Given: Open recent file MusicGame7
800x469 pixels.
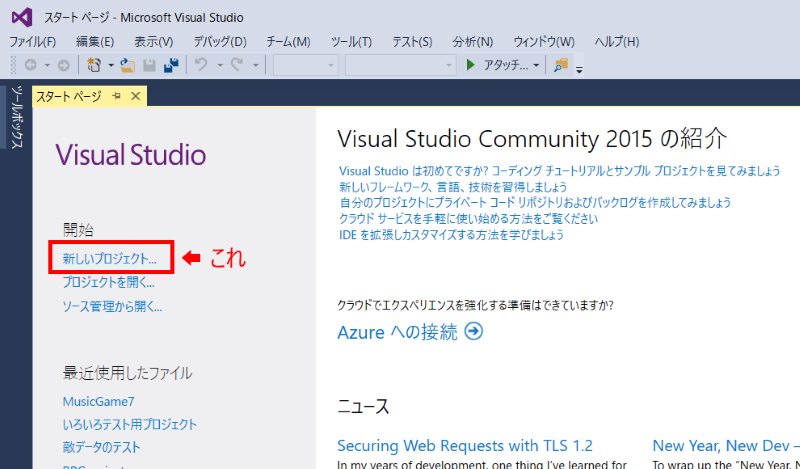Looking at the screenshot, I should pos(98,402).
